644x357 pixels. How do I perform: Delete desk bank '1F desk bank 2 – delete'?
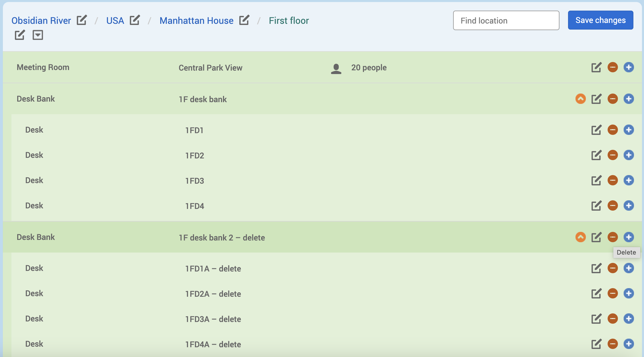612,237
